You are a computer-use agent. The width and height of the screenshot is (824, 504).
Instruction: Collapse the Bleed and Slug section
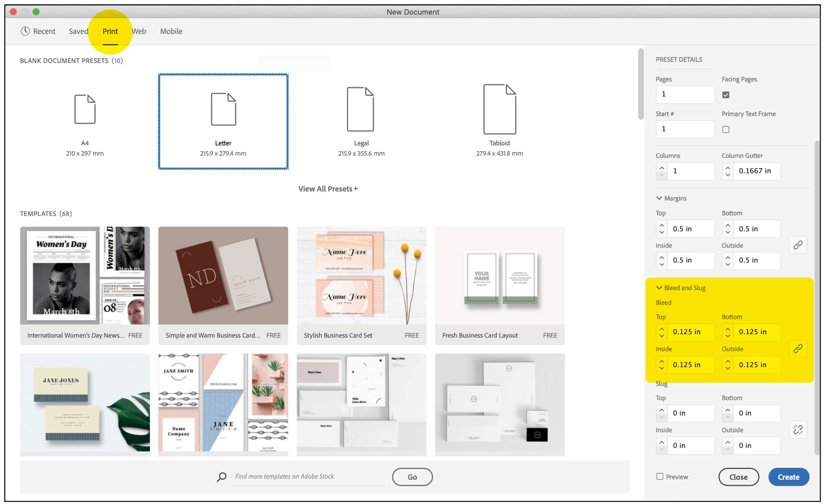pyautogui.click(x=659, y=288)
